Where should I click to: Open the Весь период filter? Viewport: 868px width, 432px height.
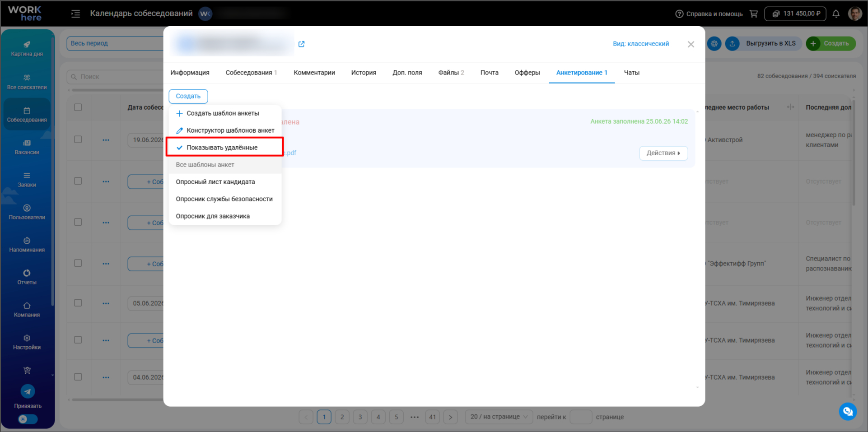click(x=115, y=43)
